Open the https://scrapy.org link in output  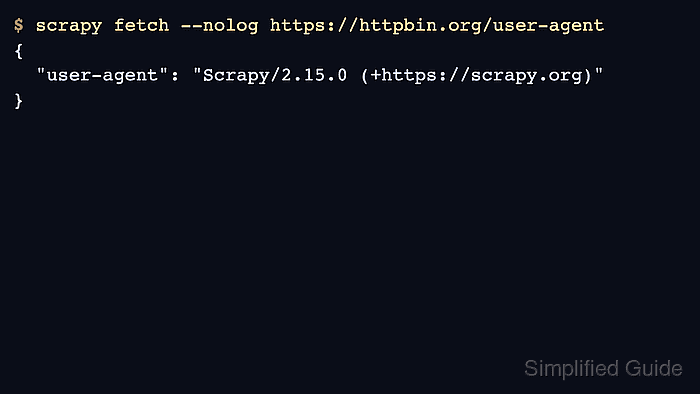(x=482, y=75)
